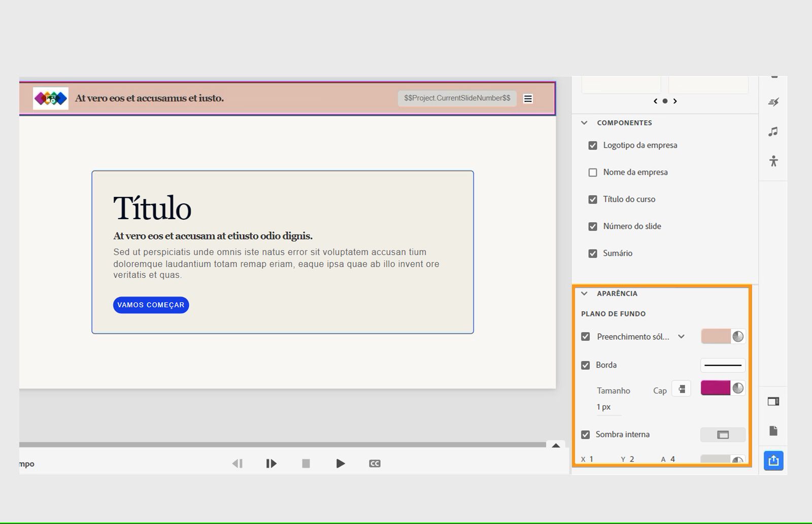Image resolution: width=812 pixels, height=524 pixels.
Task: Open the accessibility panel icon
Action: pyautogui.click(x=773, y=161)
